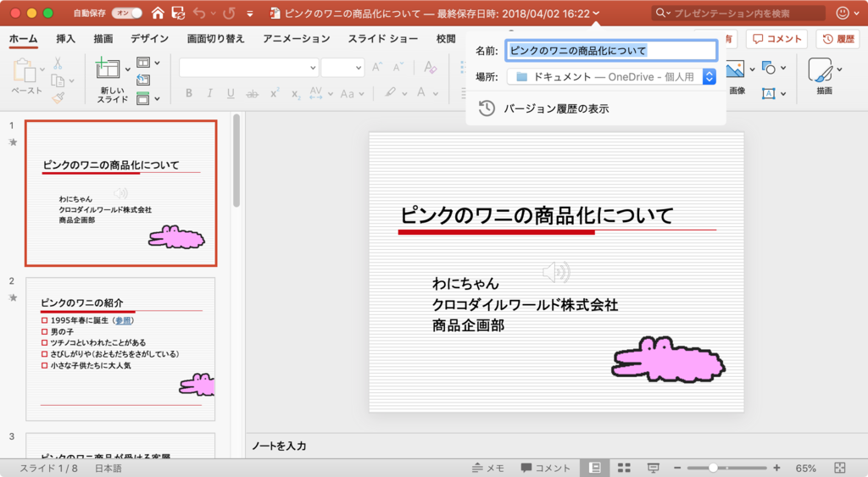Click the Shapes icon in the ribbon
Image resolution: width=868 pixels, height=477 pixels.
[x=768, y=68]
